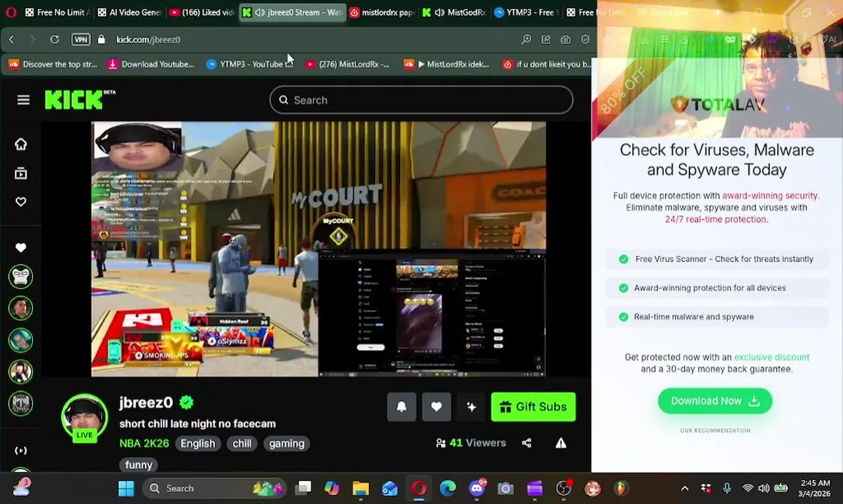Mute the jbreez0 Stream tab audio icon
This screenshot has height=504, width=843.
click(260, 13)
